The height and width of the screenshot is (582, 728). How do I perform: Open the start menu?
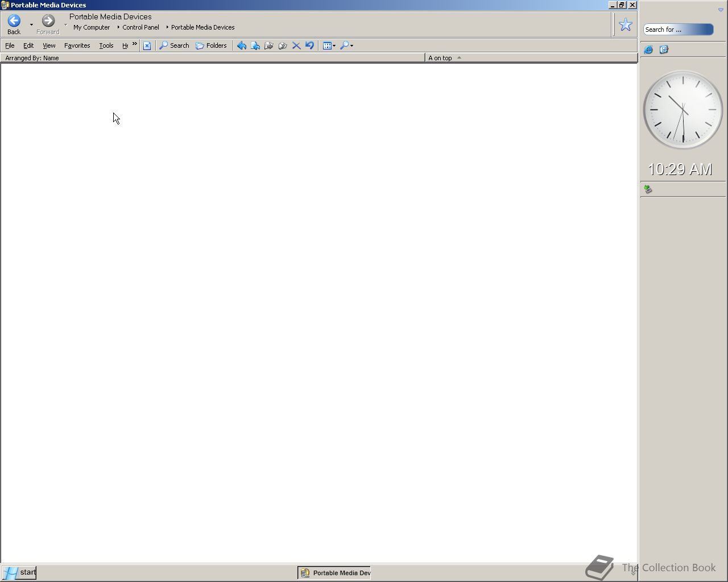coord(19,572)
